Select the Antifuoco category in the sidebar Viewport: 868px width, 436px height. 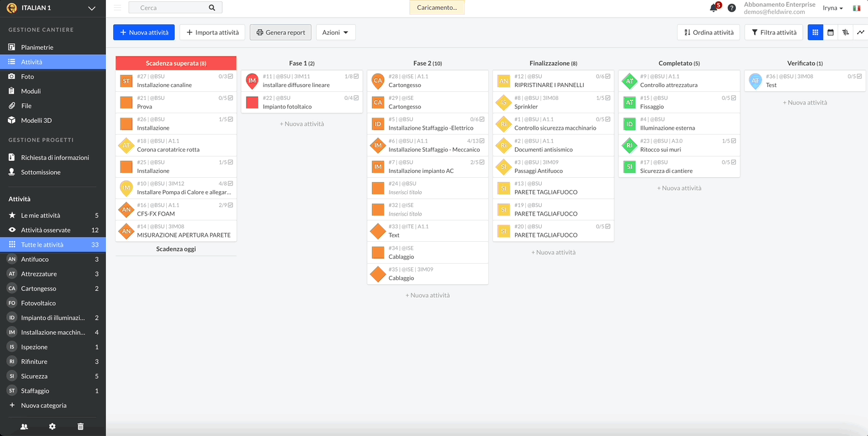point(35,259)
